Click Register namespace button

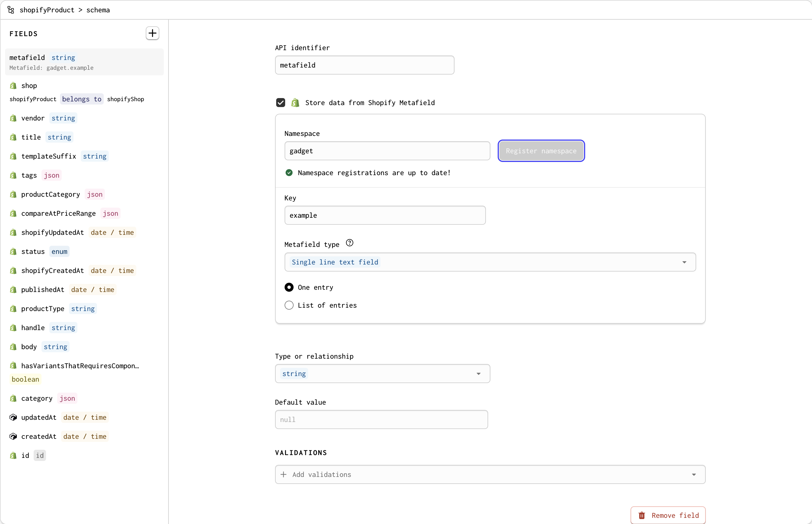[x=541, y=151]
